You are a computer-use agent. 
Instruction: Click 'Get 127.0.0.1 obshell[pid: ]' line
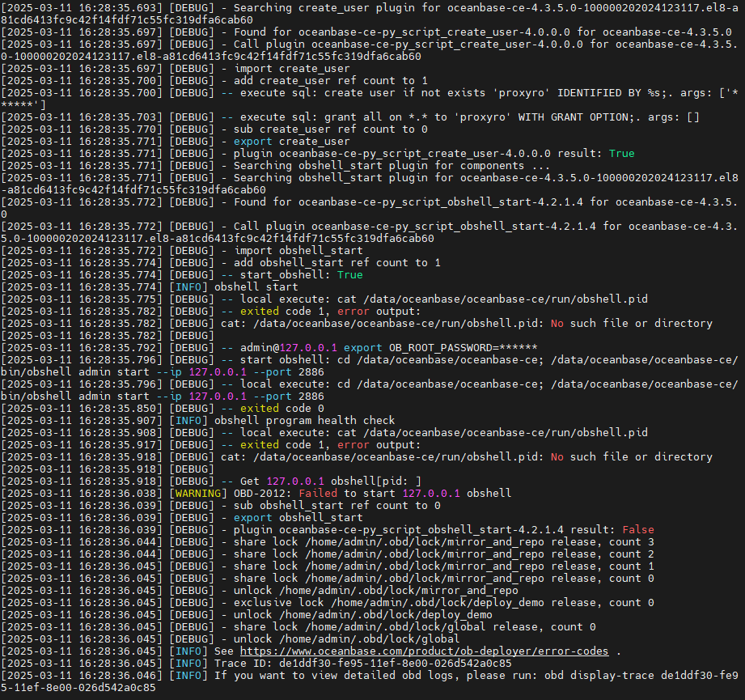click(330, 481)
